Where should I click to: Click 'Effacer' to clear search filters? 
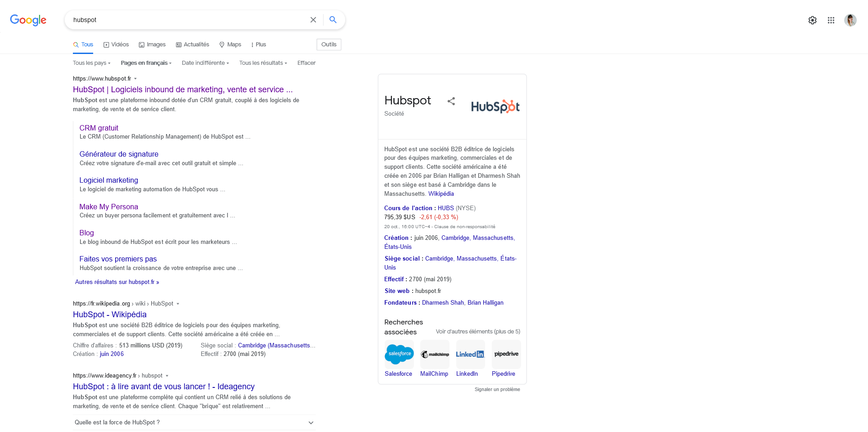(x=306, y=63)
